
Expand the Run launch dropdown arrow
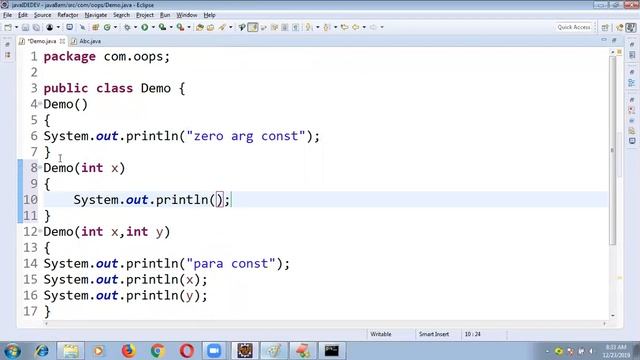[153, 27]
